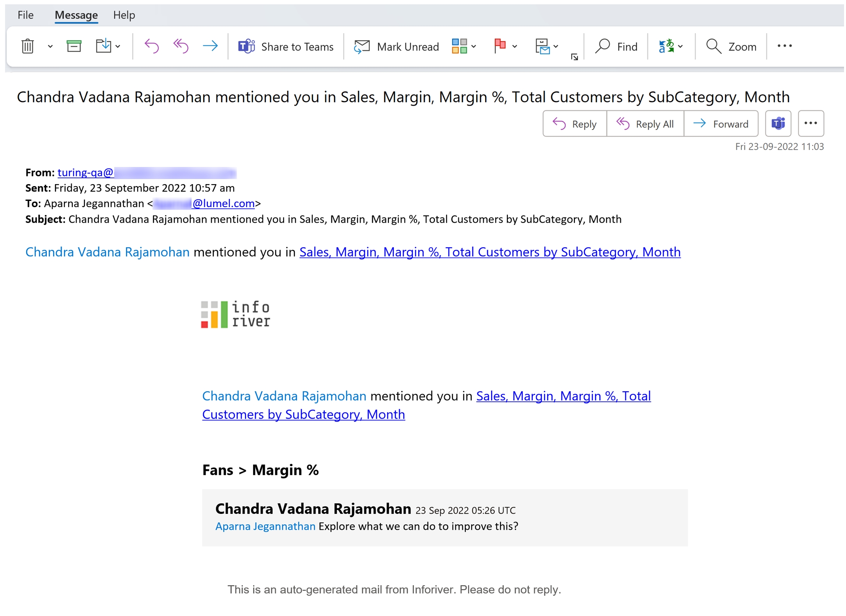Open the turing-qa sender email link
The height and width of the screenshot is (616, 846).
[86, 172]
